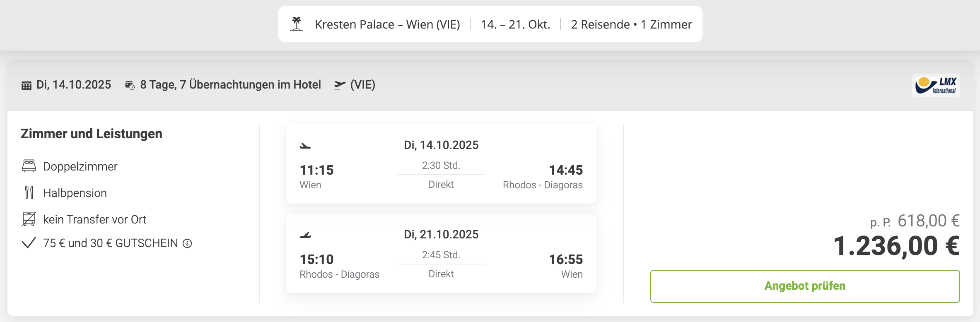The height and width of the screenshot is (322, 980).
Task: Click the bed icon next to Doppelzimmer
Action: tap(29, 166)
